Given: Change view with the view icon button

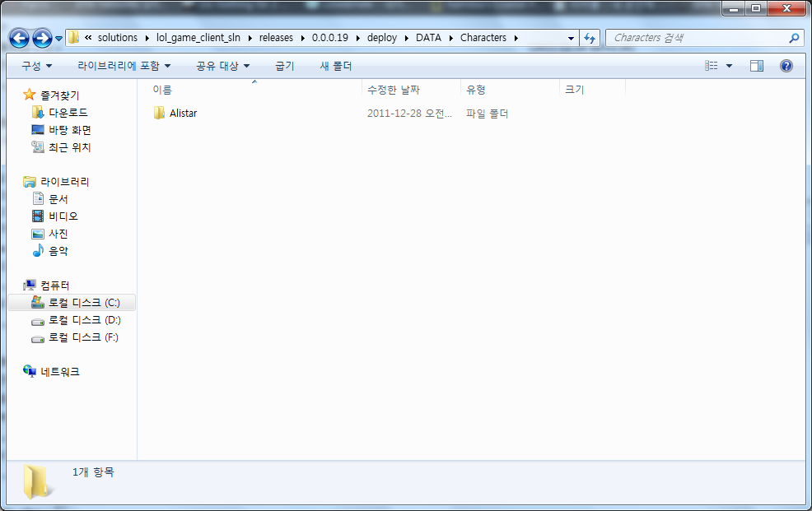Looking at the screenshot, I should 712,66.
